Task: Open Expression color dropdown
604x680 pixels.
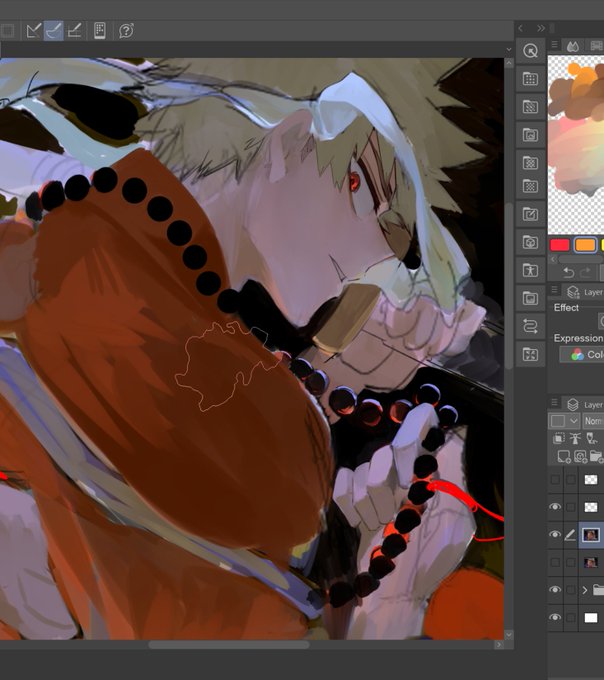Action: (x=582, y=355)
